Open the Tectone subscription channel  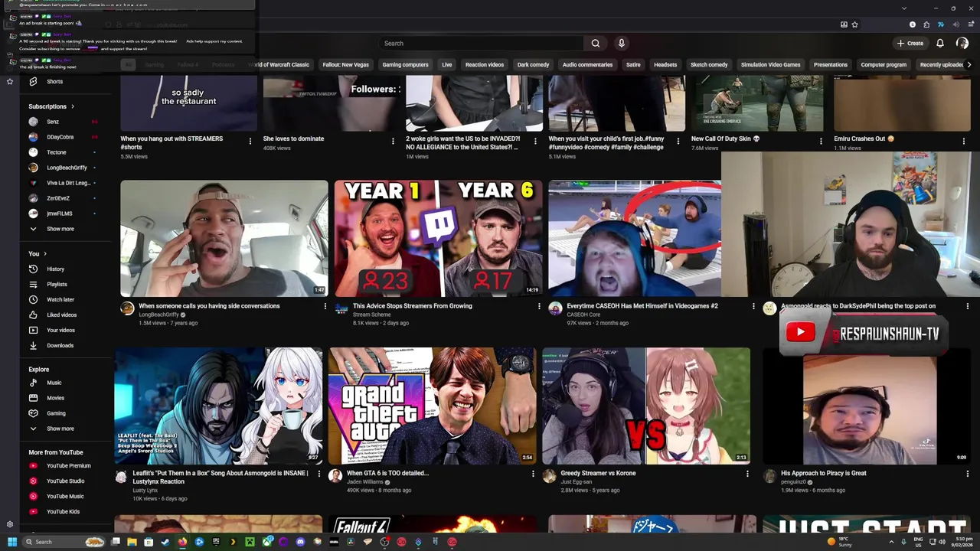click(x=57, y=152)
